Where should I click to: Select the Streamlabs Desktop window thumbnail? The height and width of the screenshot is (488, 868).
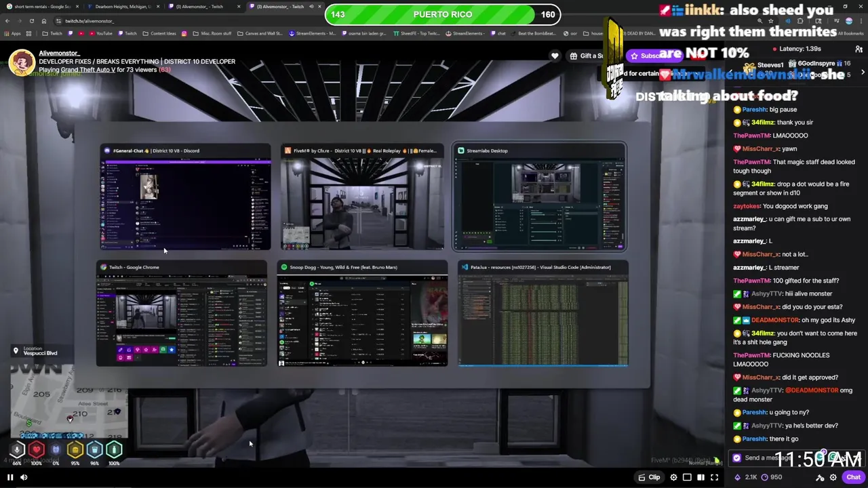540,197
